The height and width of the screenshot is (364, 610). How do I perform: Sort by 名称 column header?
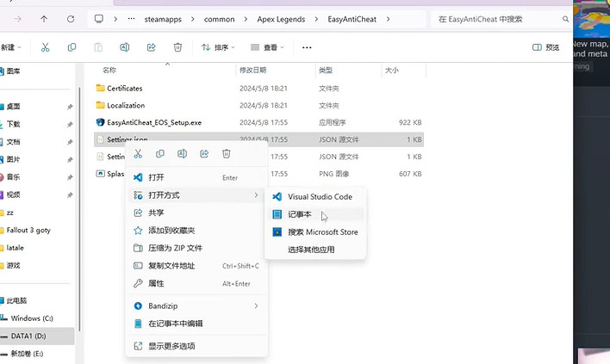(109, 71)
